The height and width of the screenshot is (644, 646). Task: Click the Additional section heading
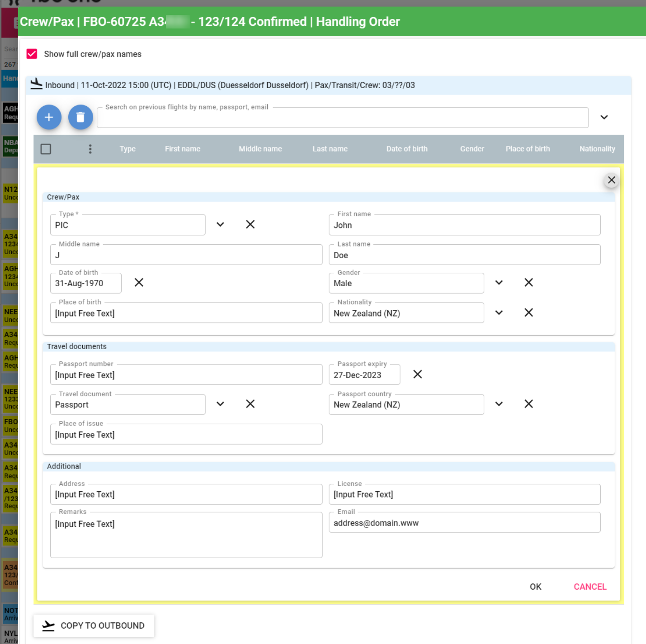pyautogui.click(x=64, y=466)
